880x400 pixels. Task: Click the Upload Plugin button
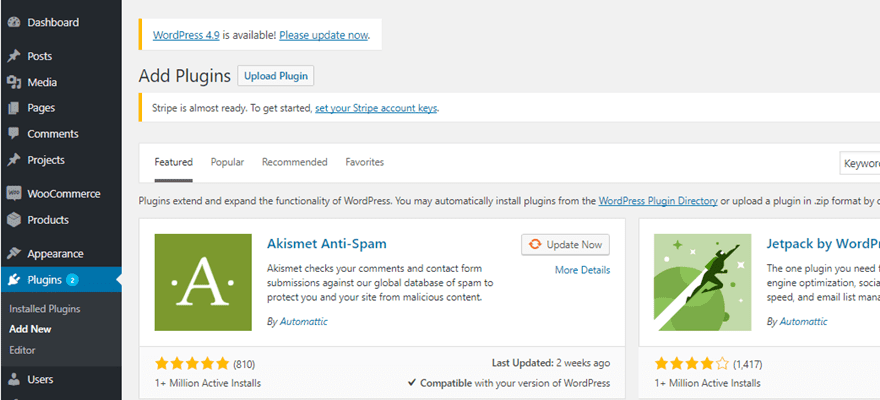[275, 76]
